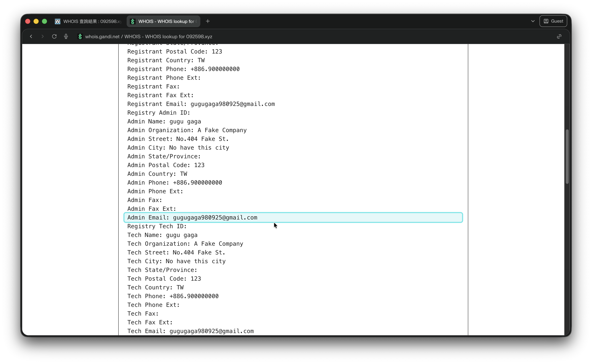Open a new tab with plus icon

tap(208, 21)
